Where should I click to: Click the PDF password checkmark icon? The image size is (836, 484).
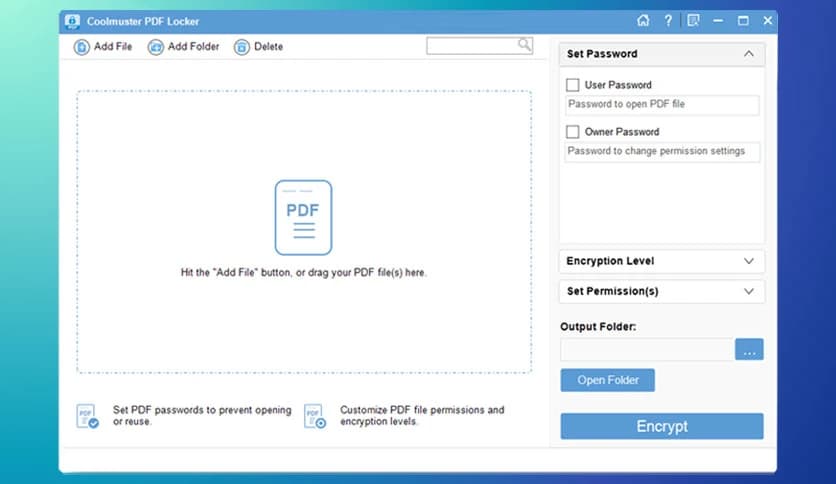click(87, 416)
